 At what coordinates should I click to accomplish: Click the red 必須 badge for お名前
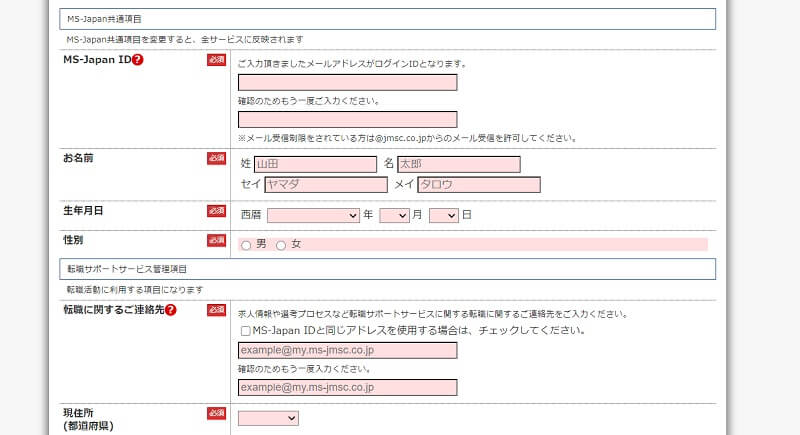217,158
